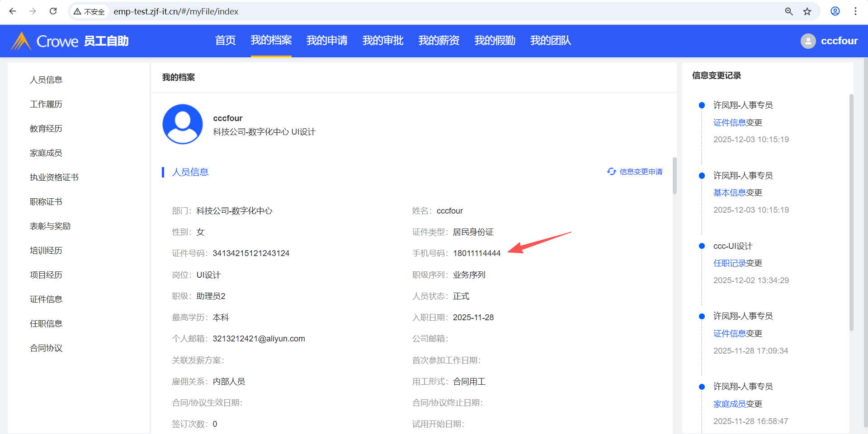Click the change record panel scrollbar

point(851,212)
